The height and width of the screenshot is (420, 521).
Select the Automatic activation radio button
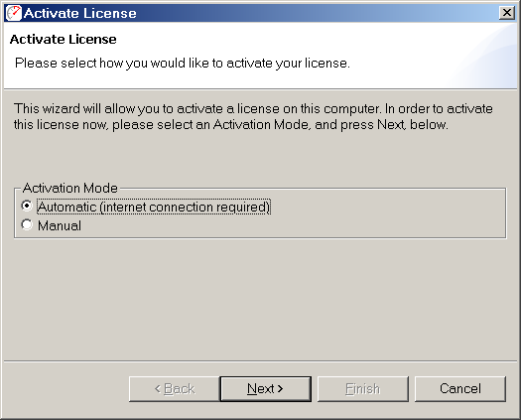click(27, 206)
